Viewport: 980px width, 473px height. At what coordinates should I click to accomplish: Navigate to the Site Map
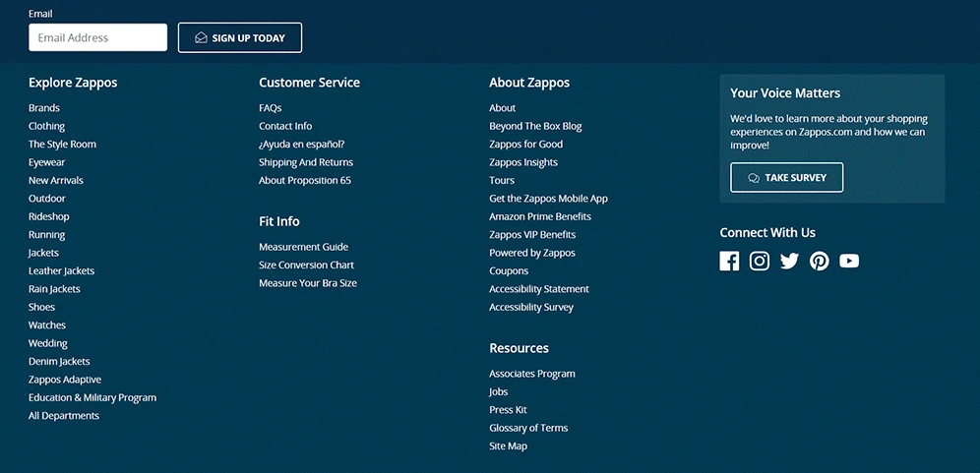[x=508, y=446]
